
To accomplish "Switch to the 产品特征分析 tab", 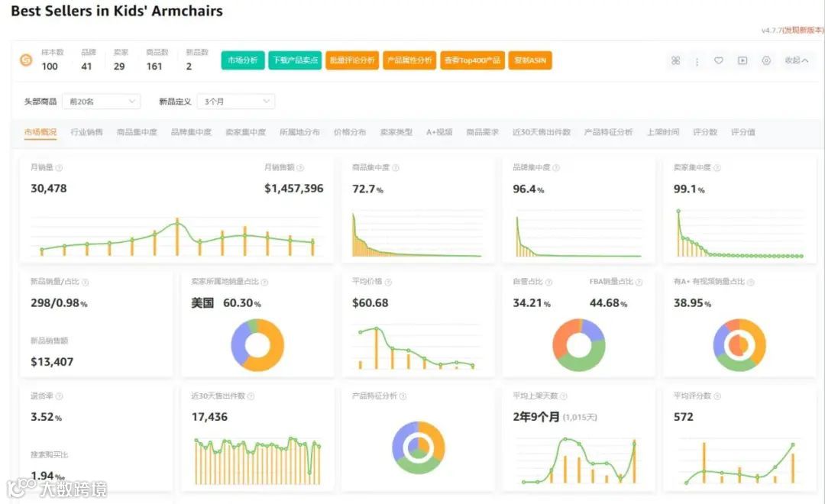I will coord(608,132).
